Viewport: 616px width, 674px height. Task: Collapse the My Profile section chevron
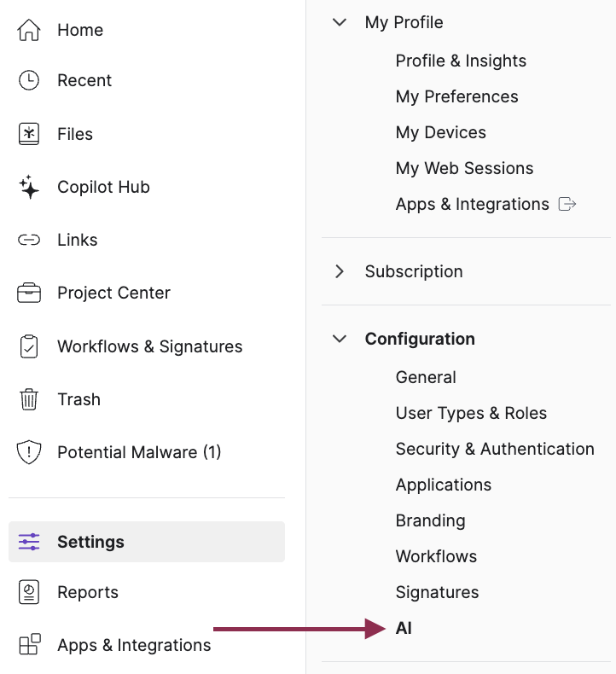(x=340, y=22)
